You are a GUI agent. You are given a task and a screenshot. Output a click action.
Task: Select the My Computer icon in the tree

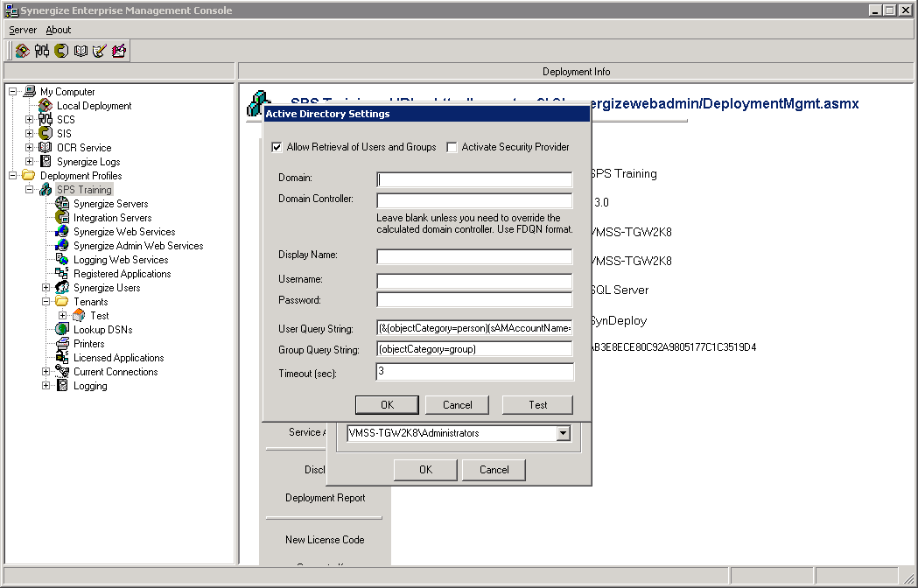pyautogui.click(x=29, y=91)
